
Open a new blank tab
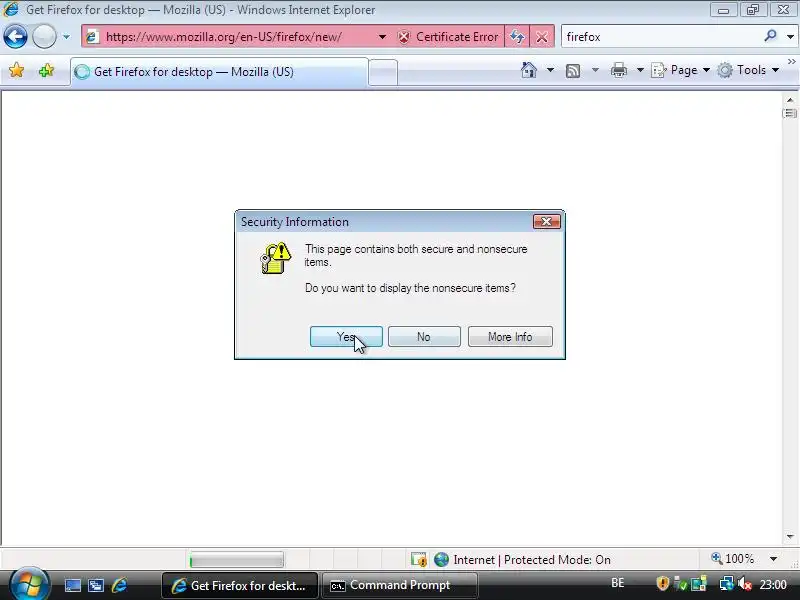click(383, 72)
